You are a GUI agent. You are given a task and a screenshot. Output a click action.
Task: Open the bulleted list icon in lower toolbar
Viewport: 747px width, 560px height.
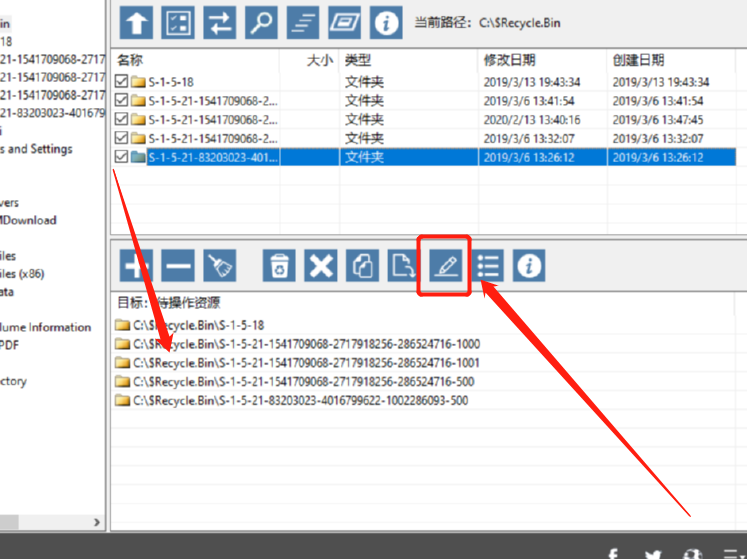coord(487,265)
